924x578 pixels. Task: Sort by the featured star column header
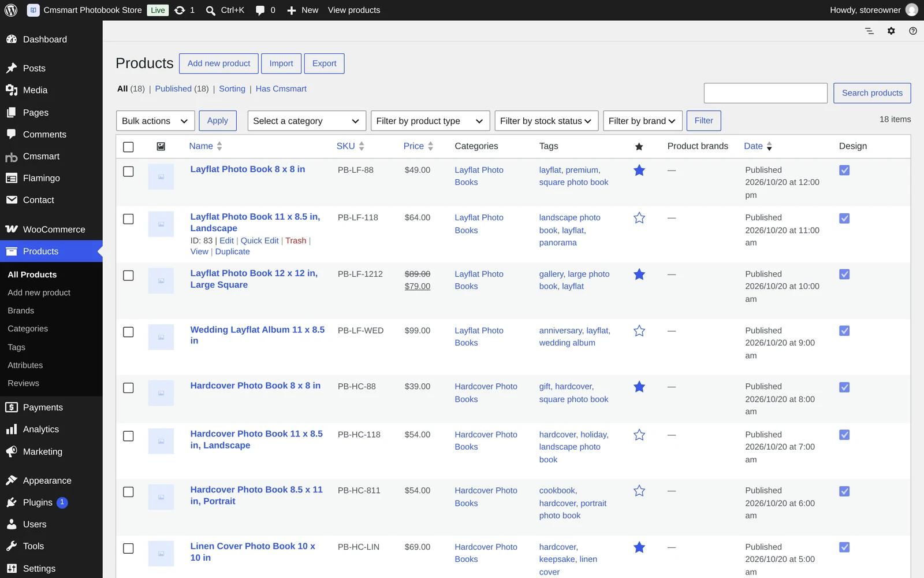(639, 147)
